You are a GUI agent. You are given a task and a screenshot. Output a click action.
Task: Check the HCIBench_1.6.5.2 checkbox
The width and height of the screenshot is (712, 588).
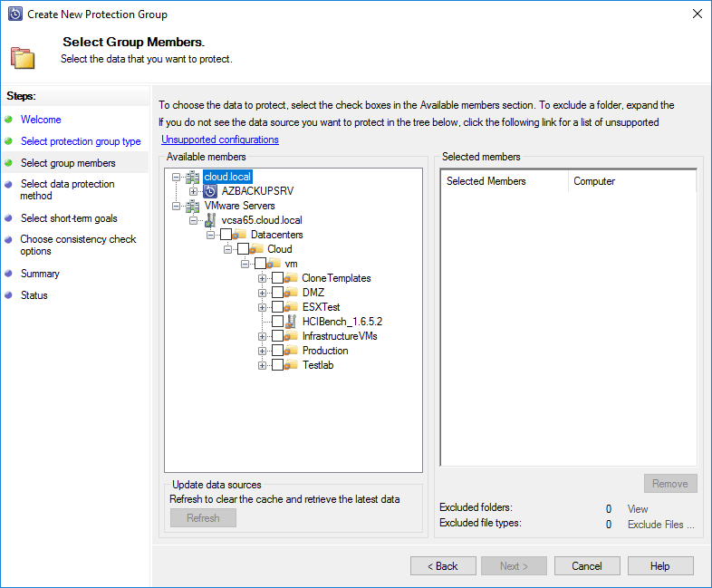point(278,322)
